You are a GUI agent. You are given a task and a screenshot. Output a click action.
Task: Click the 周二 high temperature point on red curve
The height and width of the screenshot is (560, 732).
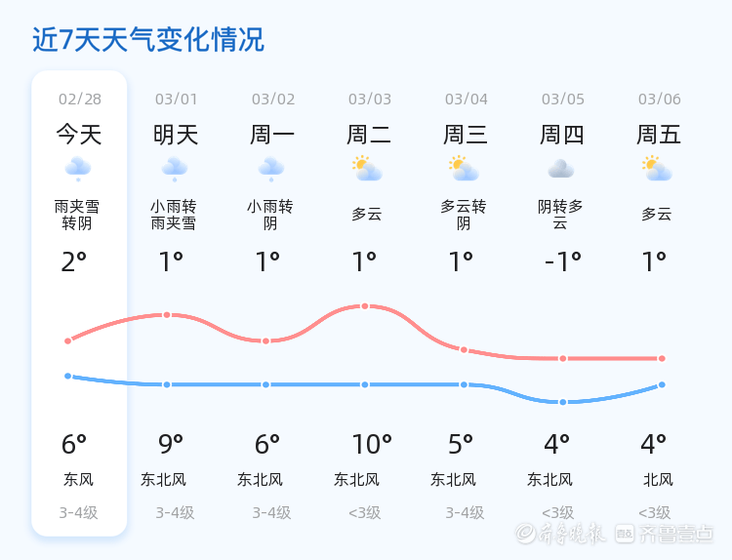coord(365,306)
